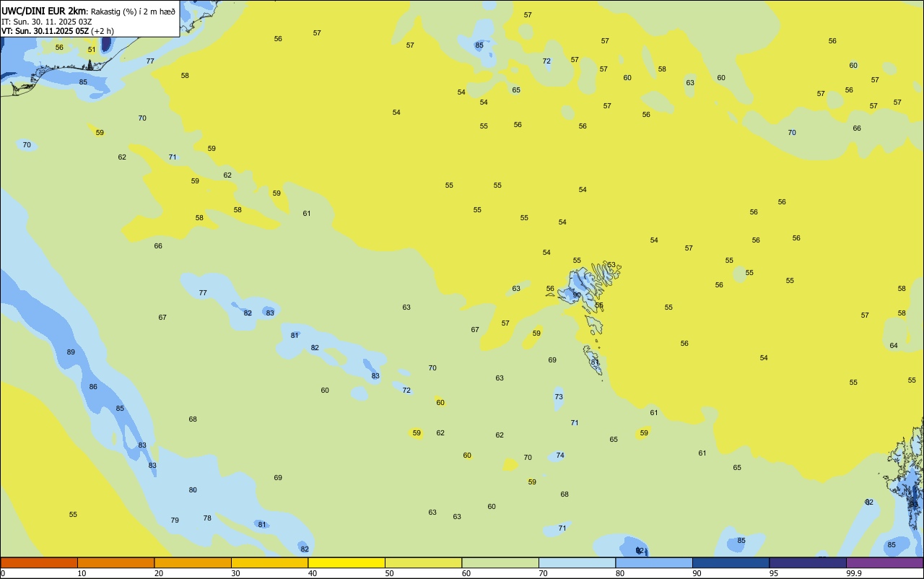The width and height of the screenshot is (924, 579).
Task: Click the map value 80
Action: 193,489
